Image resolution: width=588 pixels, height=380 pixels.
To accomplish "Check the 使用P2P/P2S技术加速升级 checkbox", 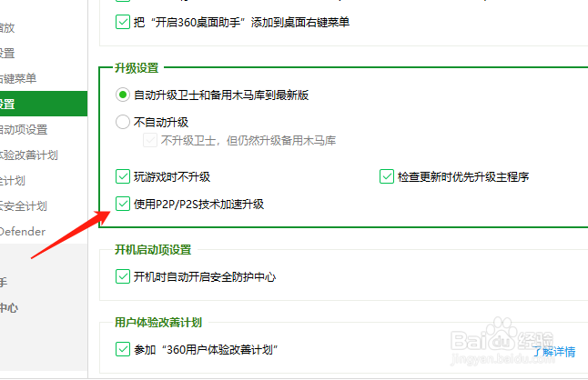I will coord(123,205).
